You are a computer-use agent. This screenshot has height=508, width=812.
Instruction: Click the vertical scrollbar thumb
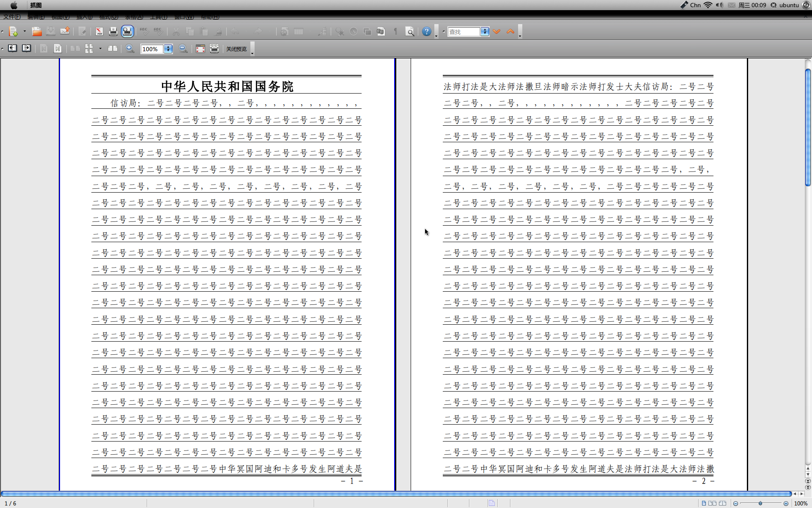click(808, 127)
